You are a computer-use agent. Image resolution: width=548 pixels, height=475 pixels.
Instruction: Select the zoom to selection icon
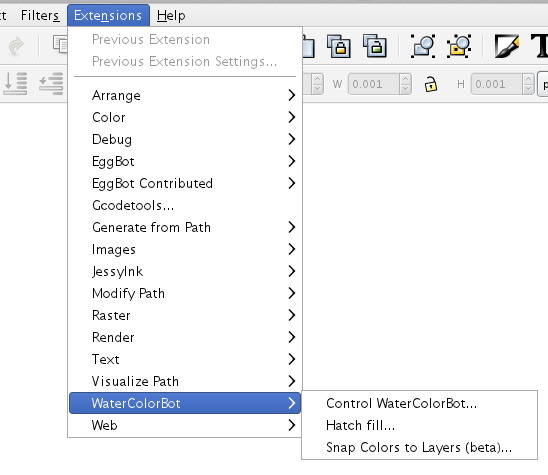pos(423,46)
